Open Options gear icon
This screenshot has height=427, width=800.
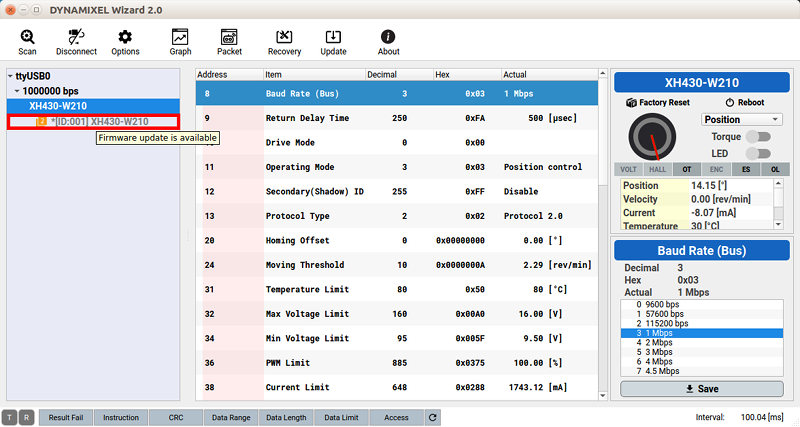(x=125, y=37)
